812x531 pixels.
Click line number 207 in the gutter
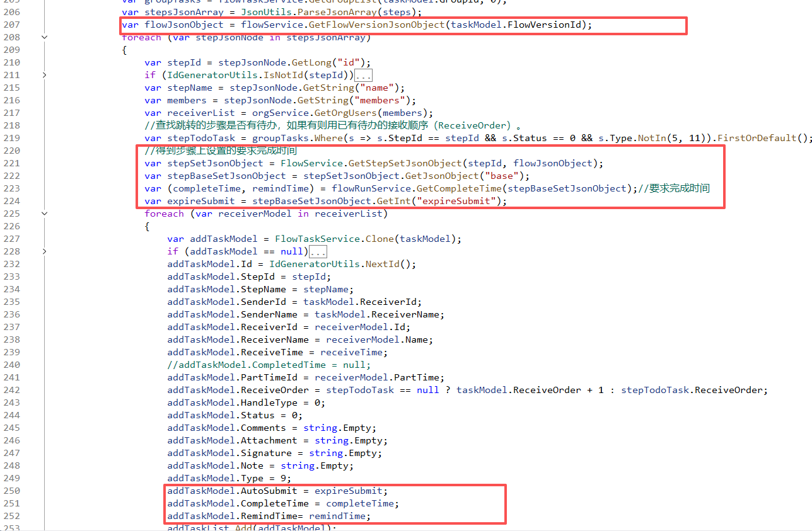(x=12, y=25)
